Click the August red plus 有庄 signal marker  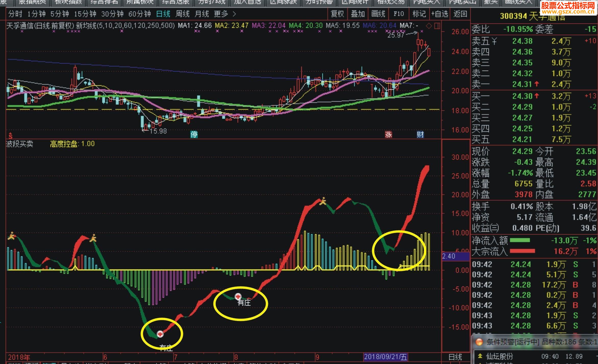pos(238,296)
